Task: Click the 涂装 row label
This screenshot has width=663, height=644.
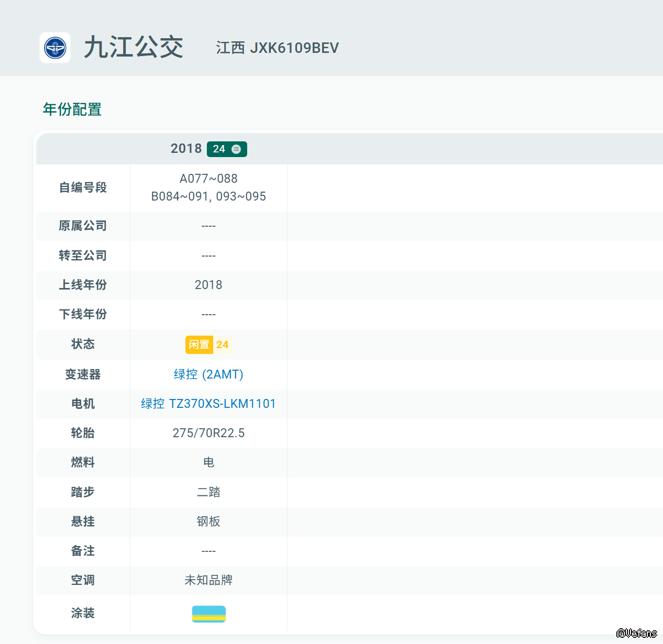Action: (83, 613)
